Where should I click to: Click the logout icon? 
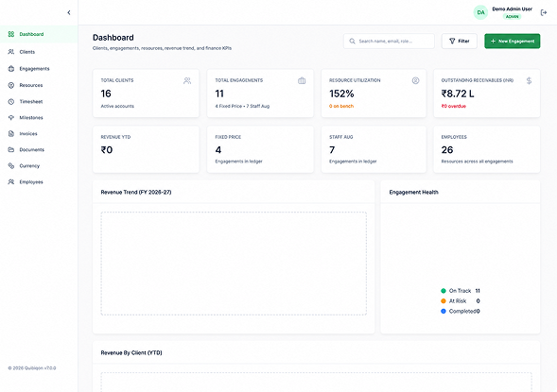[x=544, y=13]
